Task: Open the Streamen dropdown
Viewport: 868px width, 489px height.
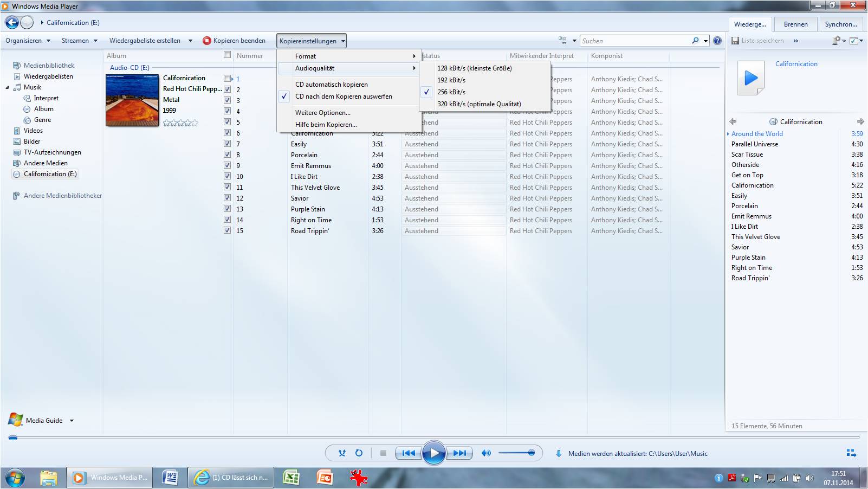Action: click(80, 41)
